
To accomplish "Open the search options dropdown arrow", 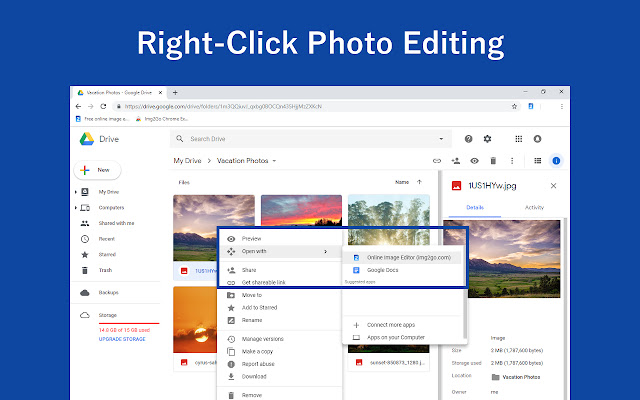I will click(441, 139).
